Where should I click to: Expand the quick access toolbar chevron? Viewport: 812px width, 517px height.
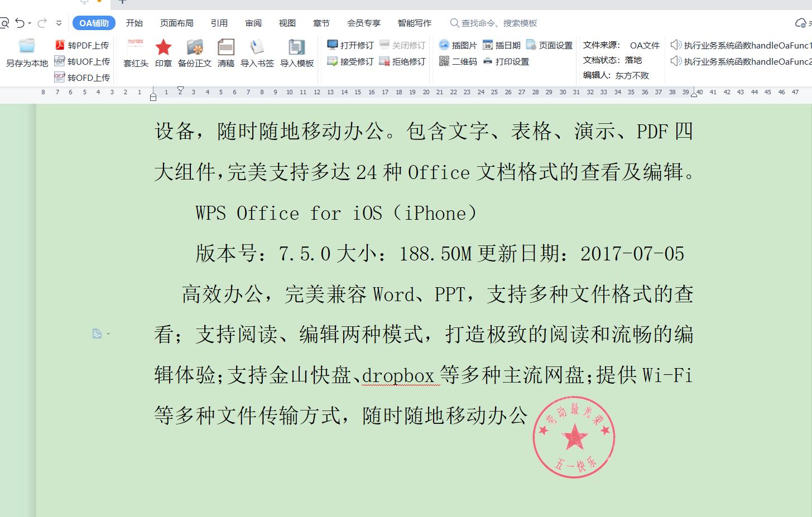59,23
